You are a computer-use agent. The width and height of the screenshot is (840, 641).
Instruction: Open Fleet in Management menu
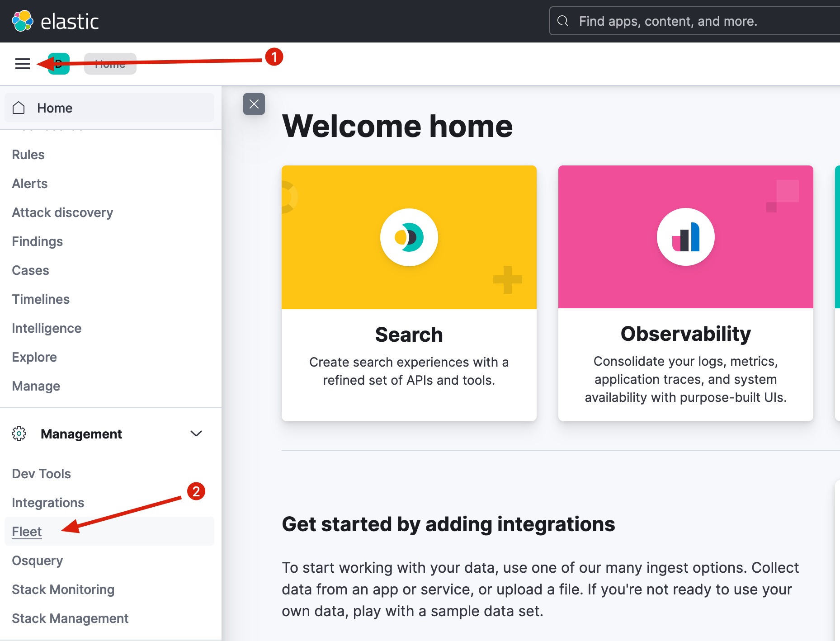click(27, 532)
